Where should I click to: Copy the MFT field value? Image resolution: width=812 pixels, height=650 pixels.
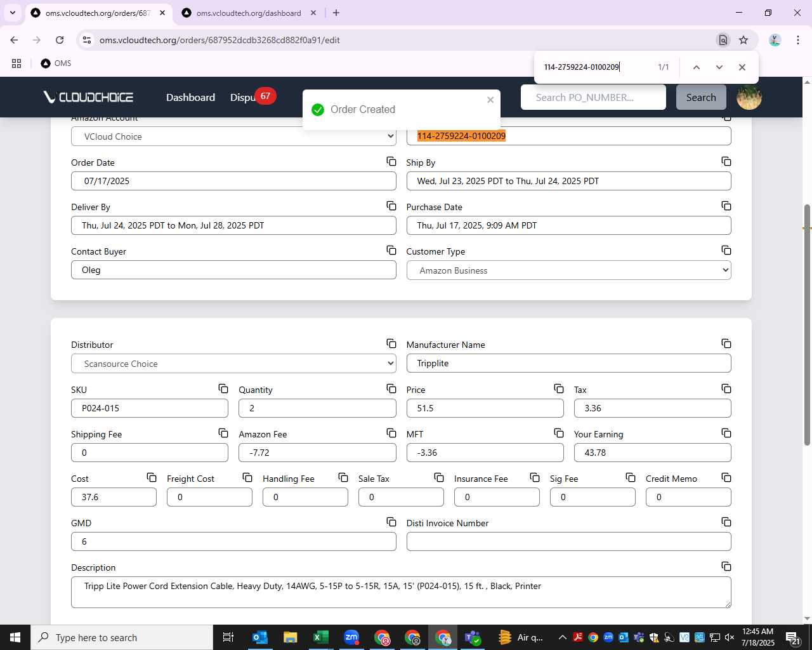[x=559, y=433]
